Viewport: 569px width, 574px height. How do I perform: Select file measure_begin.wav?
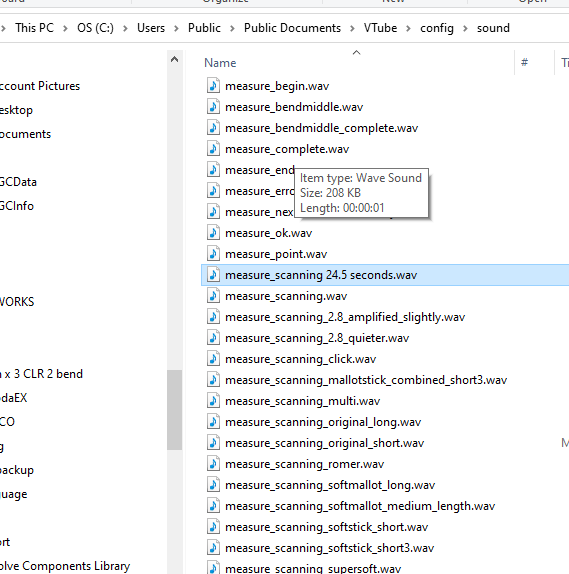(277, 86)
